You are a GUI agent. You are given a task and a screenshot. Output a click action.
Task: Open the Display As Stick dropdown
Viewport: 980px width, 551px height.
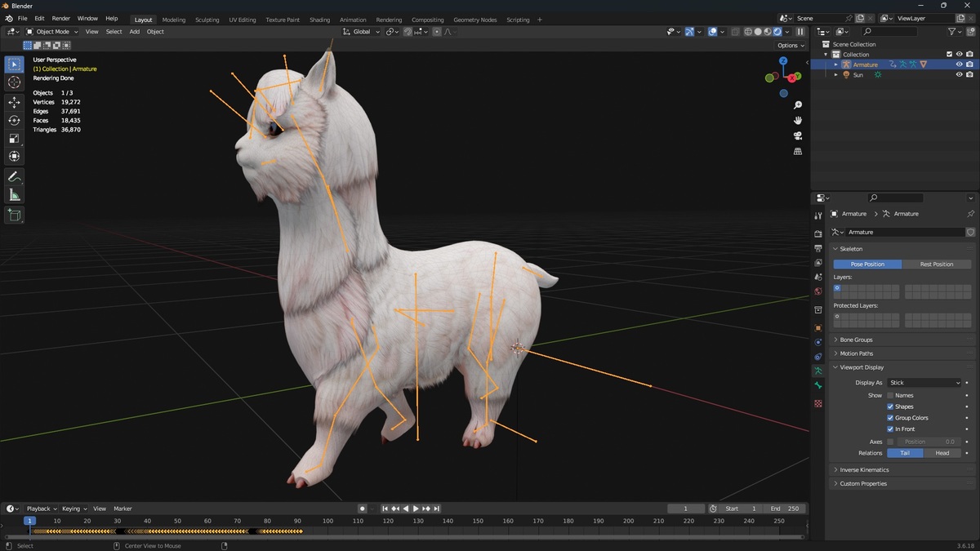pos(924,382)
